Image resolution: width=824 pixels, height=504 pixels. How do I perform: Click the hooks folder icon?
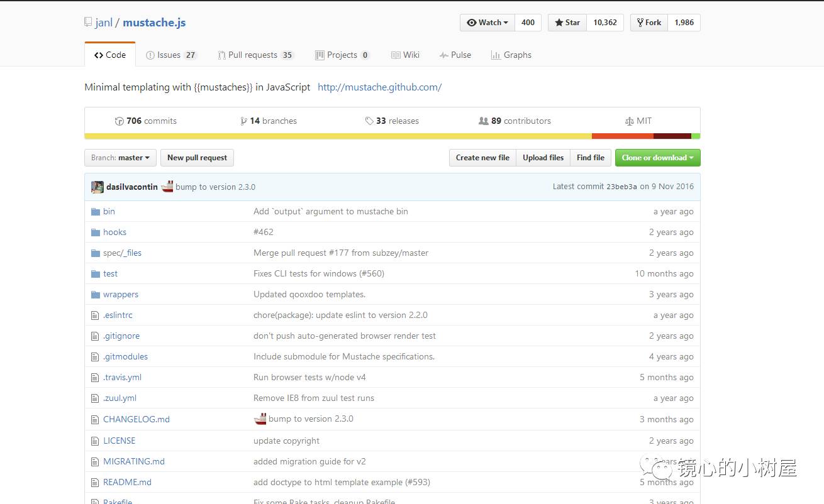[x=96, y=233]
